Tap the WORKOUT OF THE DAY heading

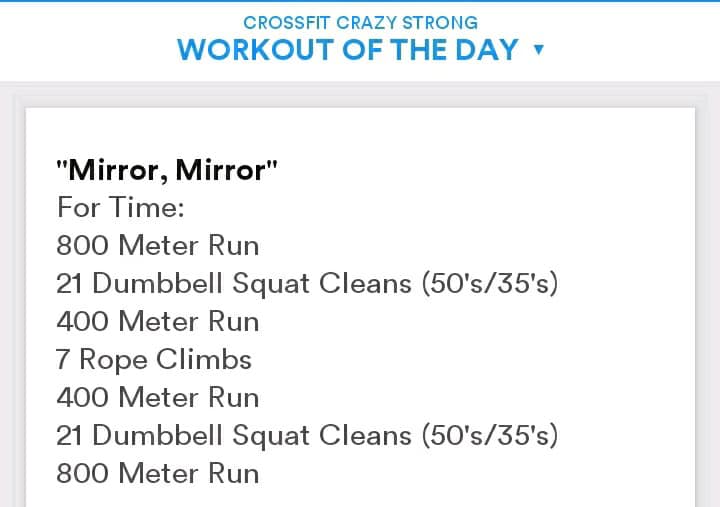click(348, 49)
